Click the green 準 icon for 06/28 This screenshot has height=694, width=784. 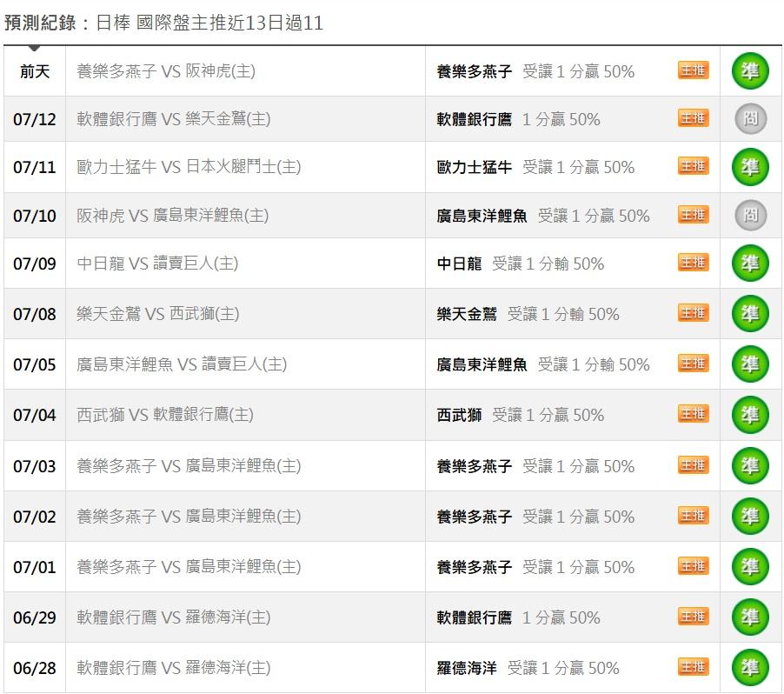pos(750,668)
